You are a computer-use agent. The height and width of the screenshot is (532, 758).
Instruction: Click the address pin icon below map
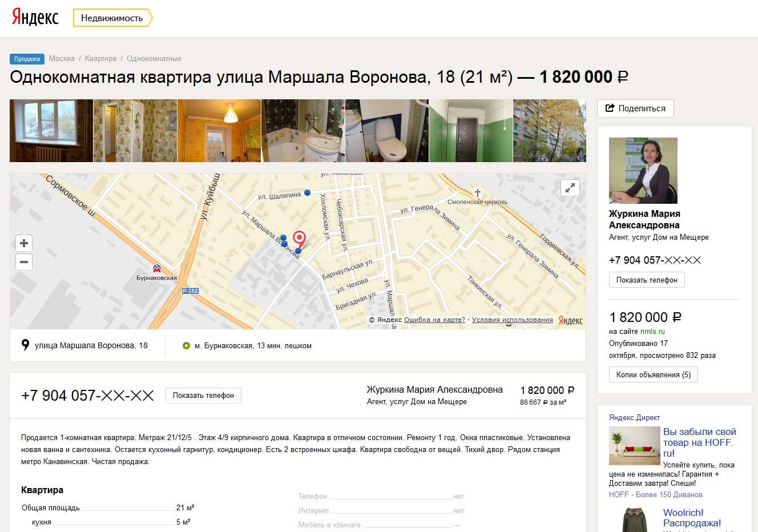25,345
